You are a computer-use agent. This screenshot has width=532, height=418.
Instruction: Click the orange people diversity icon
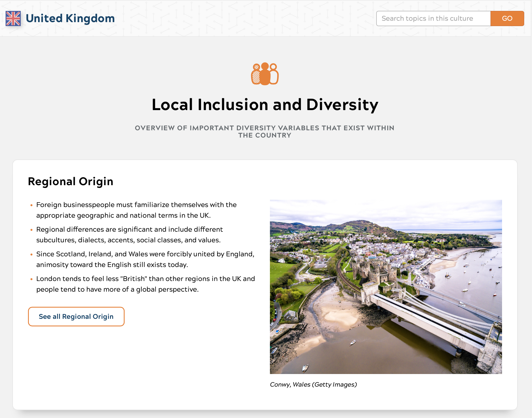pyautogui.click(x=265, y=73)
